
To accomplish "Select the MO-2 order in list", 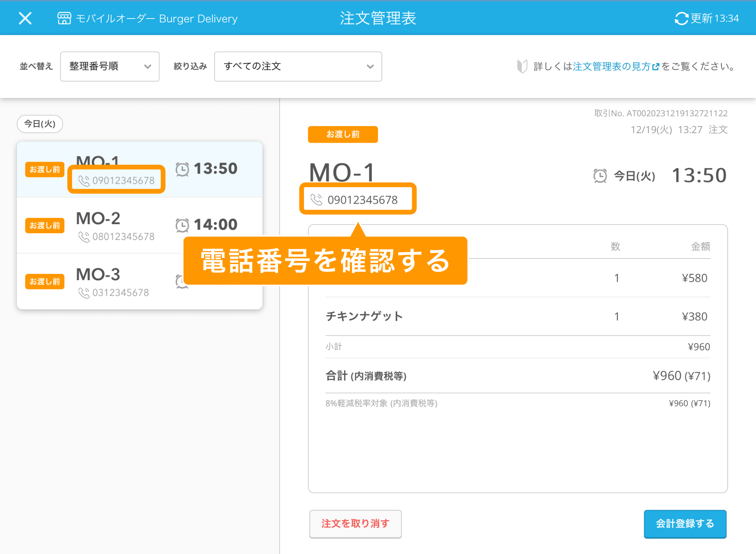I will click(140, 225).
